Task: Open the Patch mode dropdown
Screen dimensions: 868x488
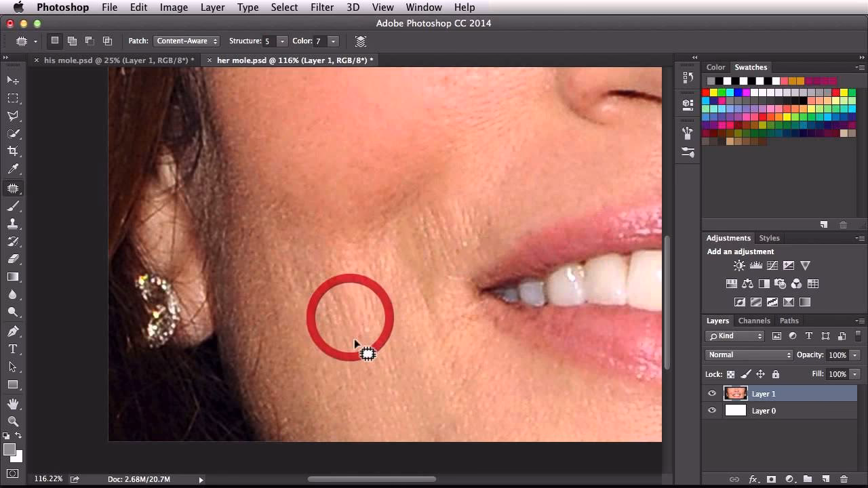Action: [186, 41]
